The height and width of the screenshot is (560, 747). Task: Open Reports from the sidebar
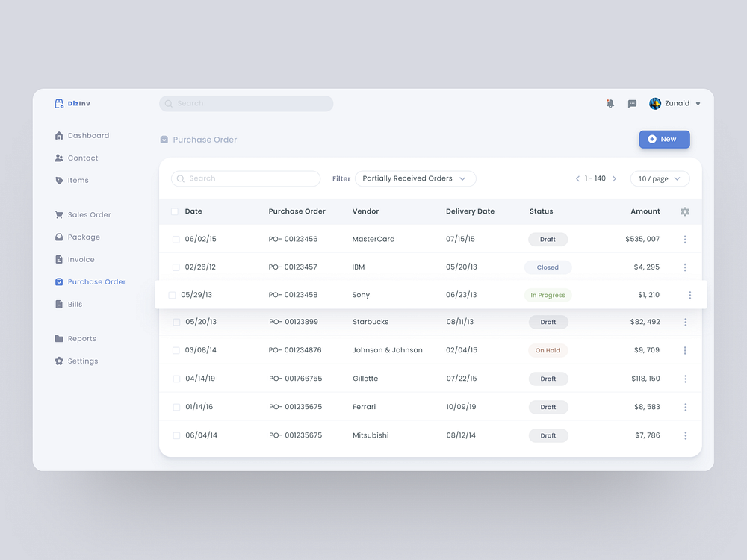(x=78, y=338)
